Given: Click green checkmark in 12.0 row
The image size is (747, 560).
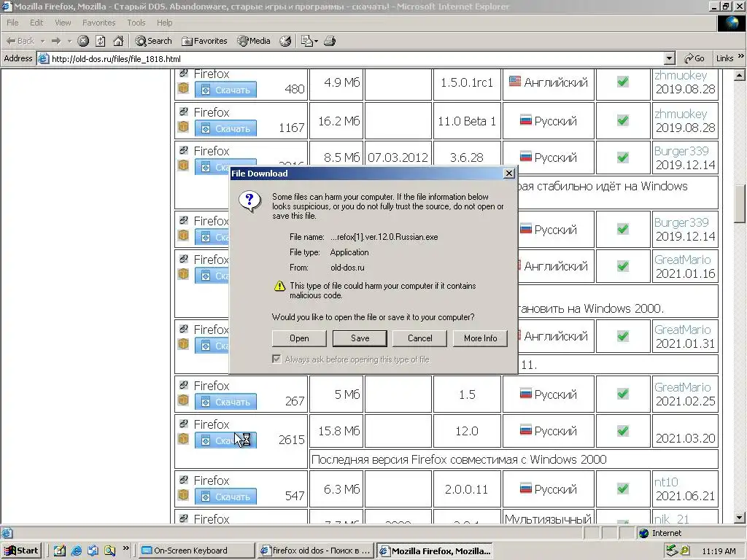Looking at the screenshot, I should coord(623,431).
